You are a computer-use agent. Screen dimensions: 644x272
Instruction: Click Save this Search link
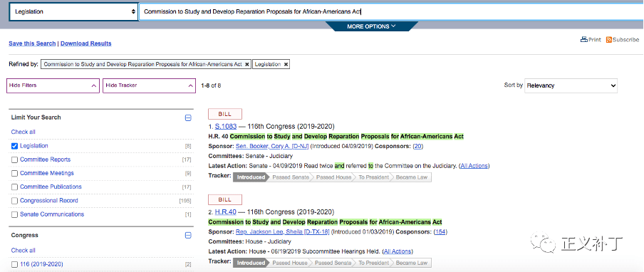pos(32,43)
